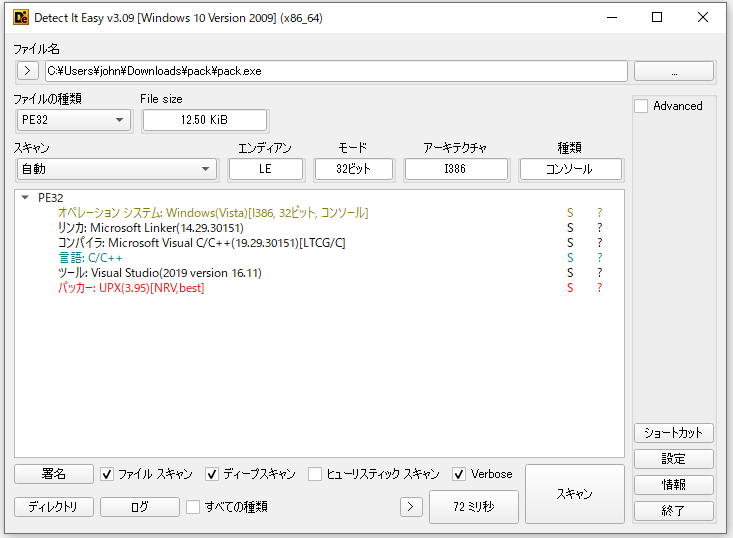Open the 情報 info button
Screen dimensions: 733x538
674,485
